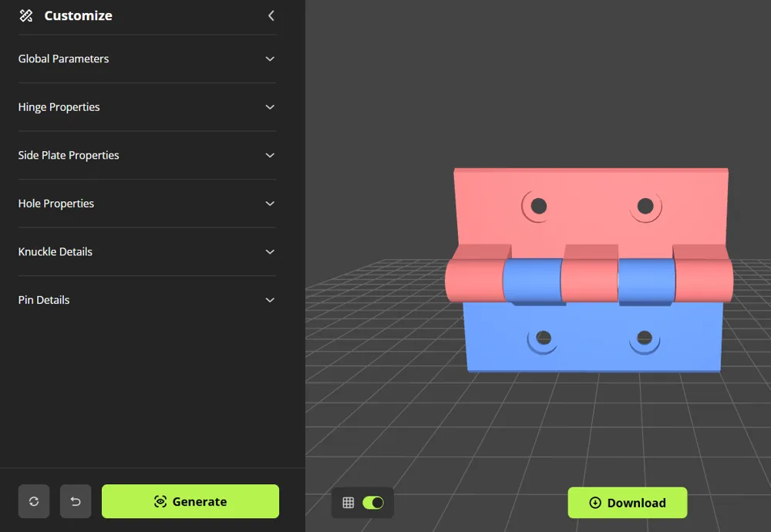The height and width of the screenshot is (532, 771).
Task: Click the regenerate model icon button
Action: pyautogui.click(x=33, y=501)
